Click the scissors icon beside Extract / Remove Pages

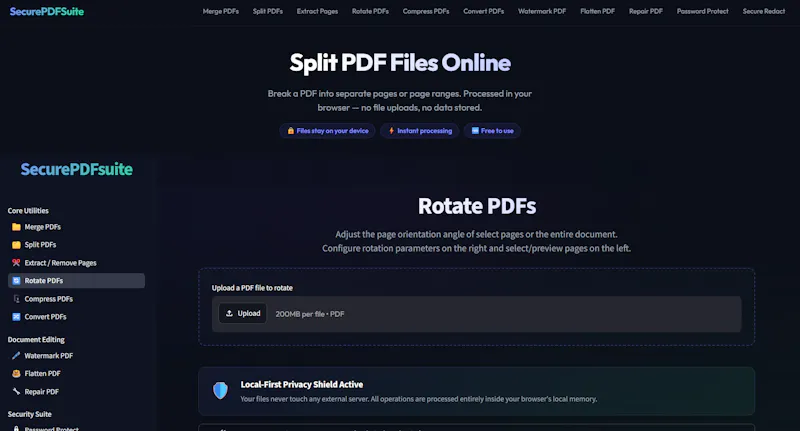[x=16, y=263]
